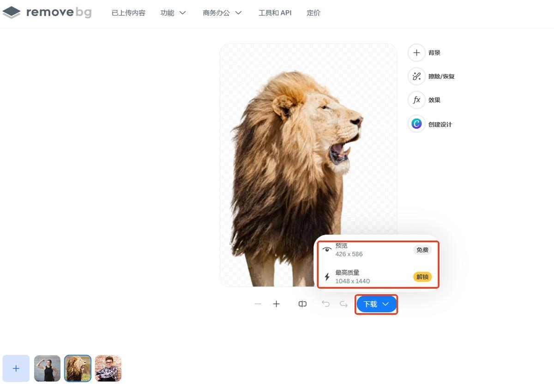Viewport: 554px width, 392px height.
Task: Click the 解锁 unlock badge for highest quality
Action: pos(422,277)
